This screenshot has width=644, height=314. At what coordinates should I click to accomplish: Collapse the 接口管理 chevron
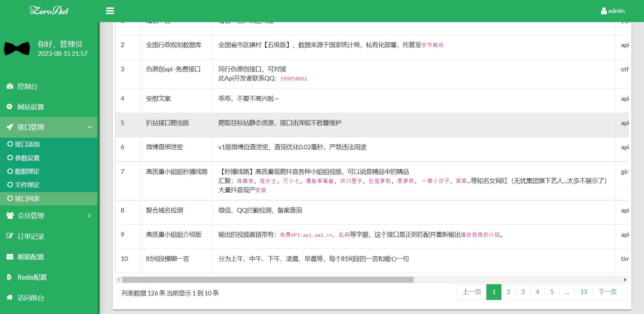90,127
